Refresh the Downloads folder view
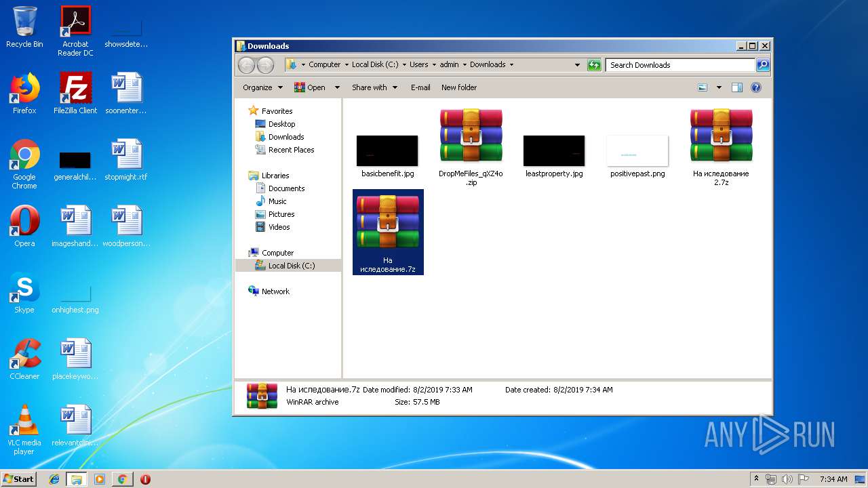 pyautogui.click(x=594, y=65)
